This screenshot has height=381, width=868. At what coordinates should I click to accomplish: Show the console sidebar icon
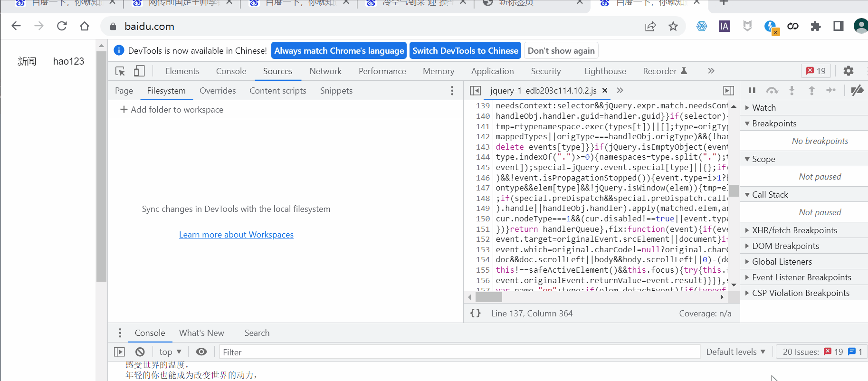coord(119,352)
